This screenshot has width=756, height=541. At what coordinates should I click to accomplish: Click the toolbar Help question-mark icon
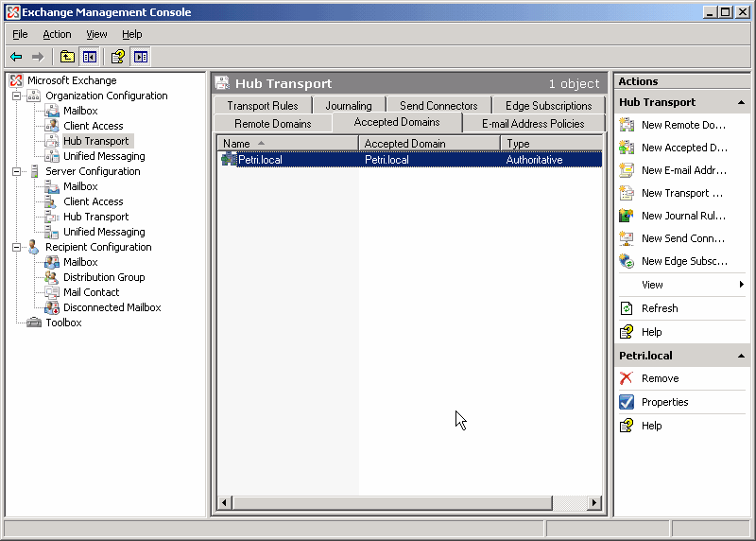[117, 57]
